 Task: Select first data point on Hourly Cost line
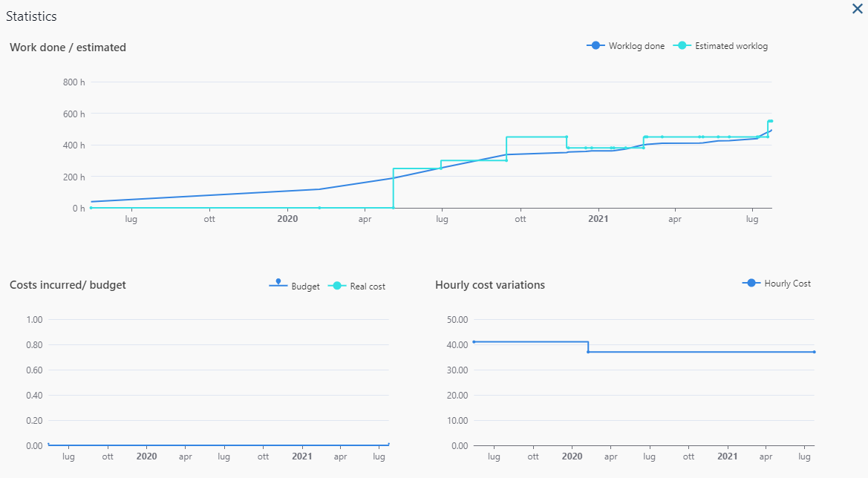pos(474,341)
